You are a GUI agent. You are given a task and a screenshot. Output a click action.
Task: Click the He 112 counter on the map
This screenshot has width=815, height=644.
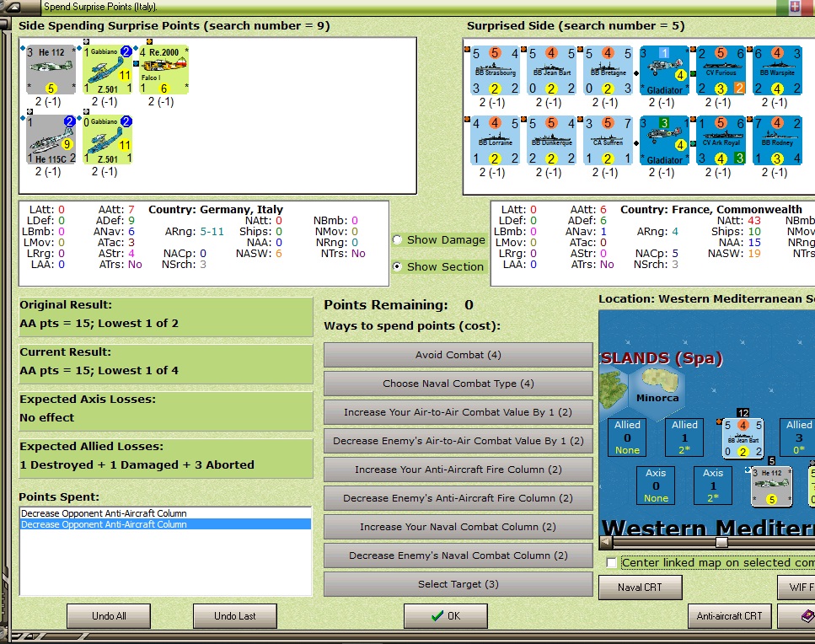coord(772,486)
